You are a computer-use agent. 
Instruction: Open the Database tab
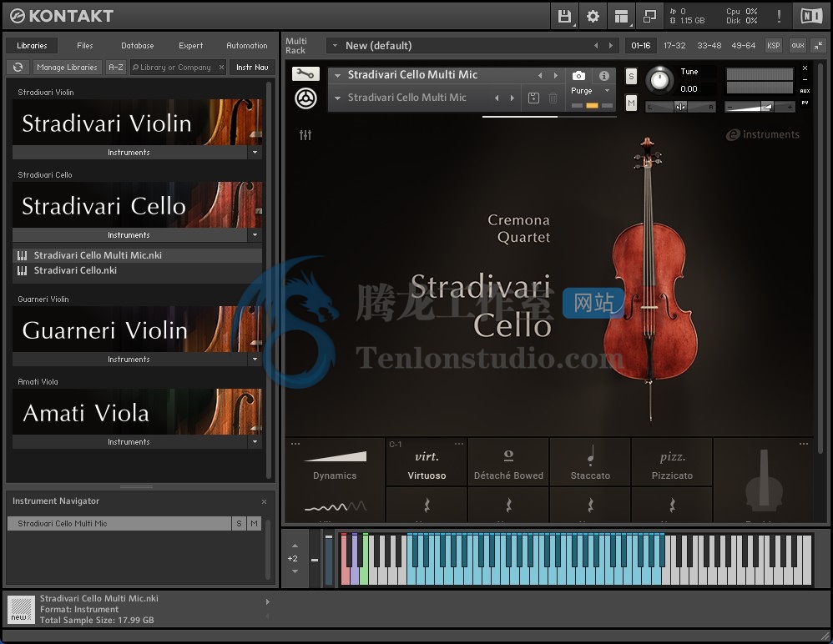(x=138, y=46)
